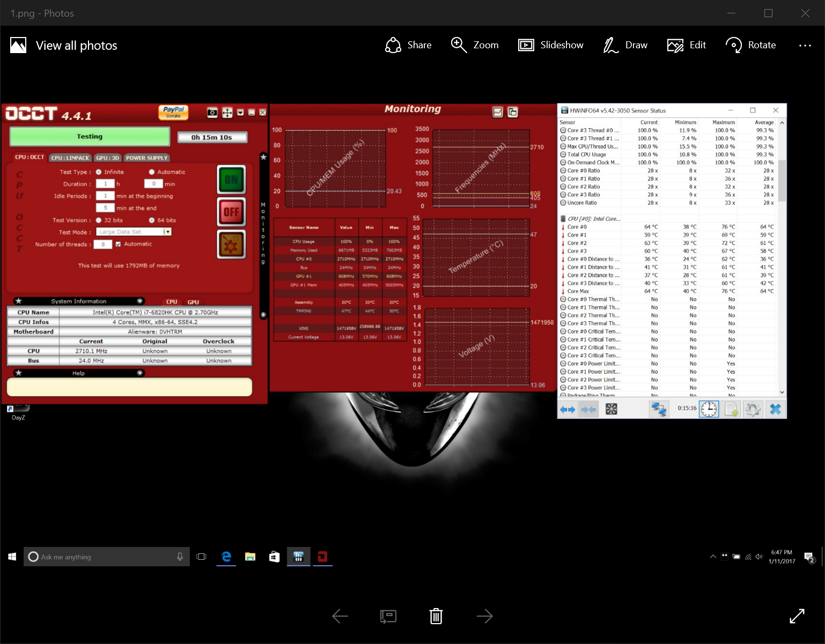The height and width of the screenshot is (644, 825).
Task: Collapse the Help section arrow
Action: click(140, 373)
